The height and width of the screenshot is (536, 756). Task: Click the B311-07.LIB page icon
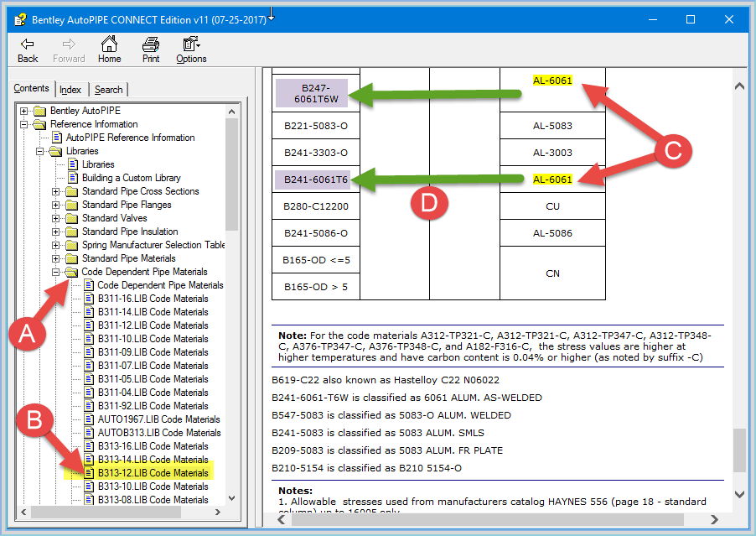tap(89, 366)
